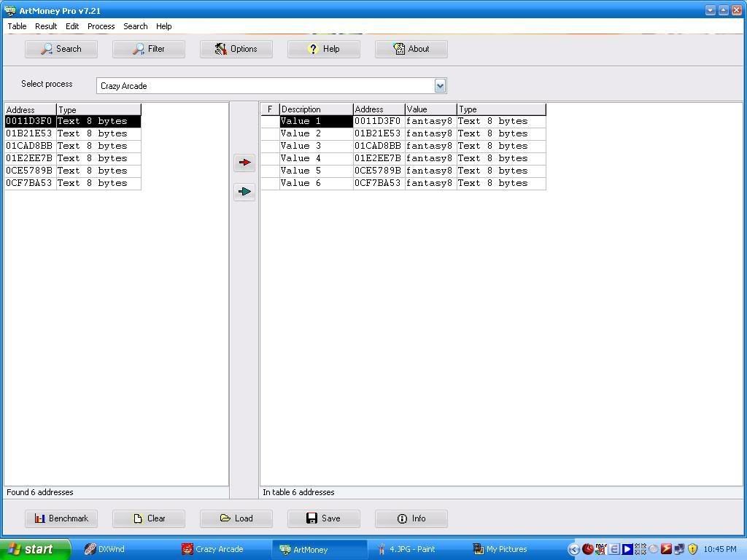Click the F column header in table

[270, 109]
